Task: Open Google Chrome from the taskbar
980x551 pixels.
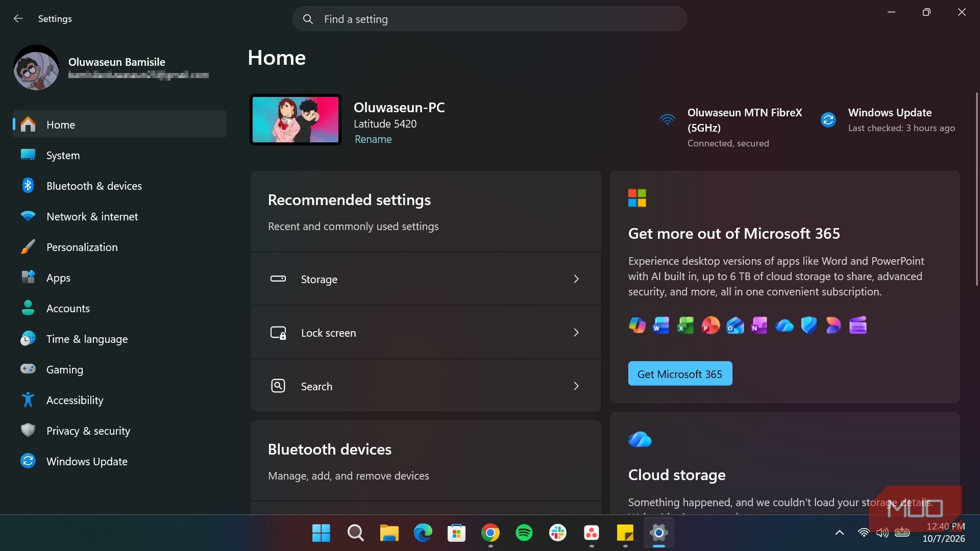Action: click(491, 533)
